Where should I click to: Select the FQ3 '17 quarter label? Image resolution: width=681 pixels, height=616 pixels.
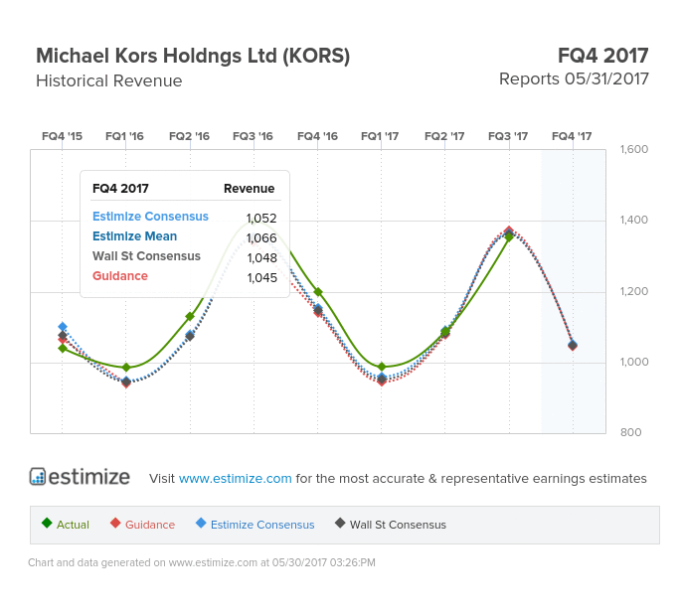(508, 136)
